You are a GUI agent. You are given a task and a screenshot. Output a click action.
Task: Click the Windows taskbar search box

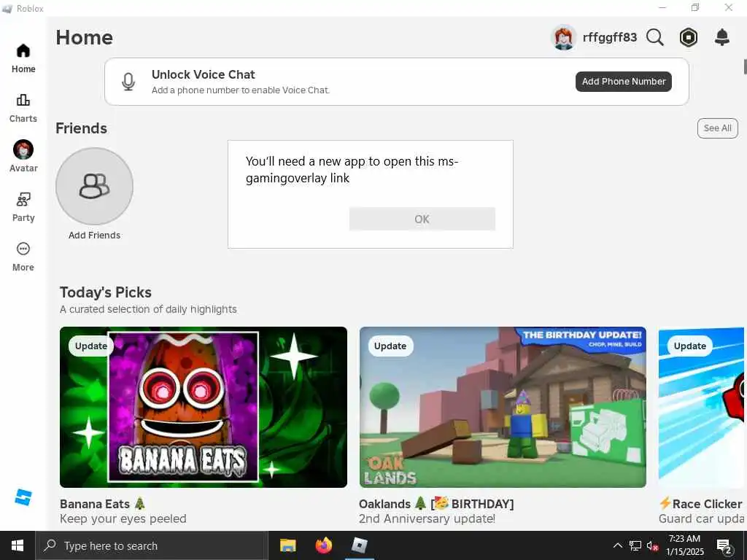point(152,545)
